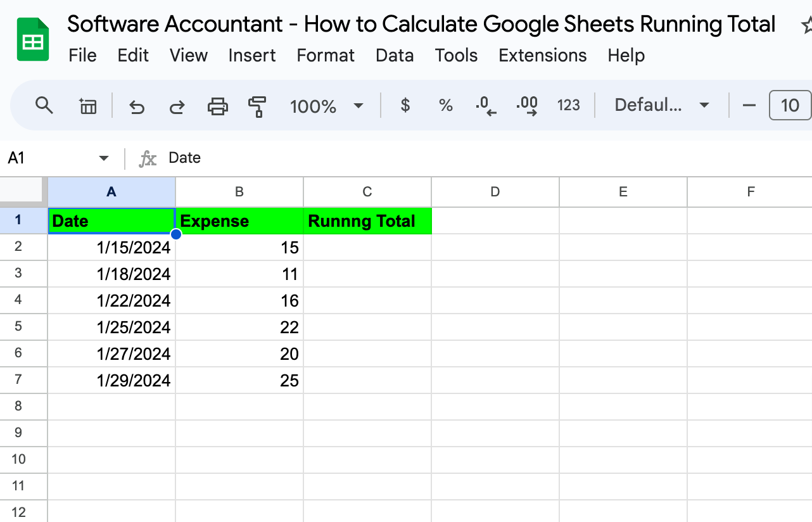The width and height of the screenshot is (812, 522).
Task: Click the blue fill handle on A1
Action: click(x=176, y=234)
